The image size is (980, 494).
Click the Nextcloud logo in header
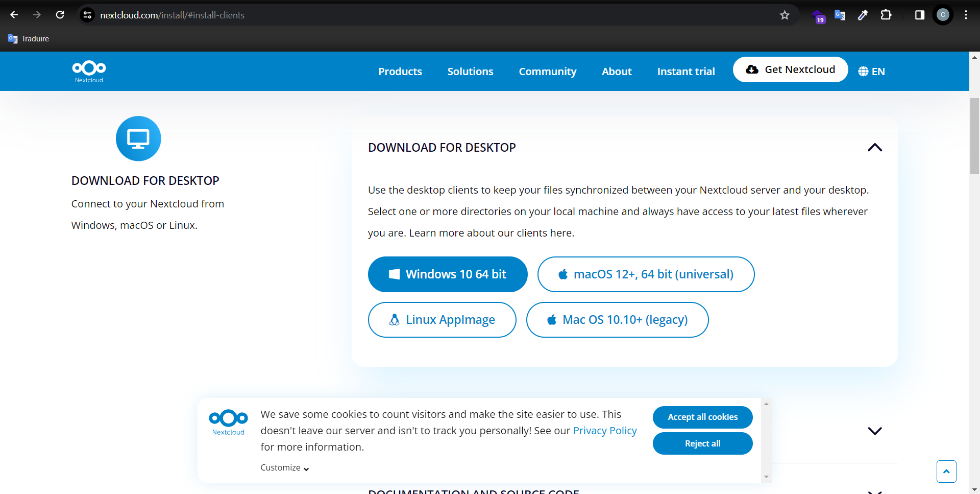point(89,72)
